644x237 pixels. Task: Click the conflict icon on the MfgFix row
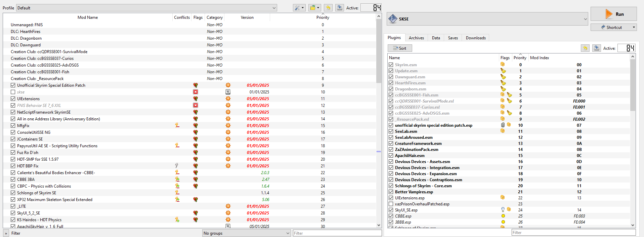(177, 125)
